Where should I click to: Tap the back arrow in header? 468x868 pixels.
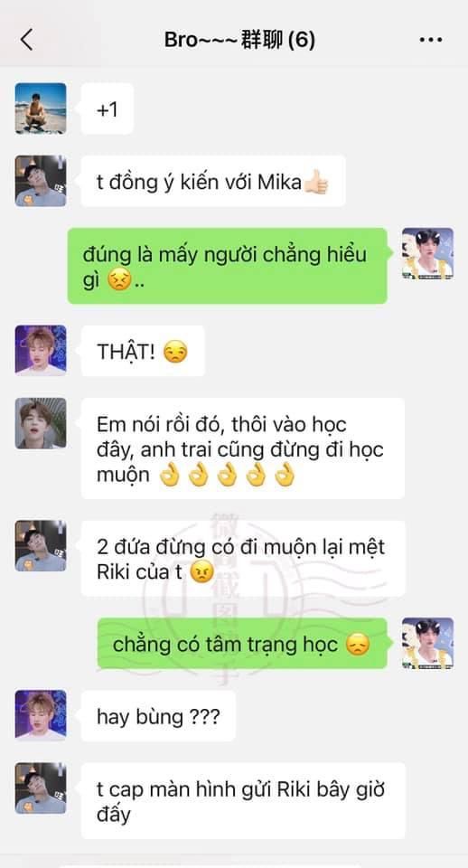point(26,40)
